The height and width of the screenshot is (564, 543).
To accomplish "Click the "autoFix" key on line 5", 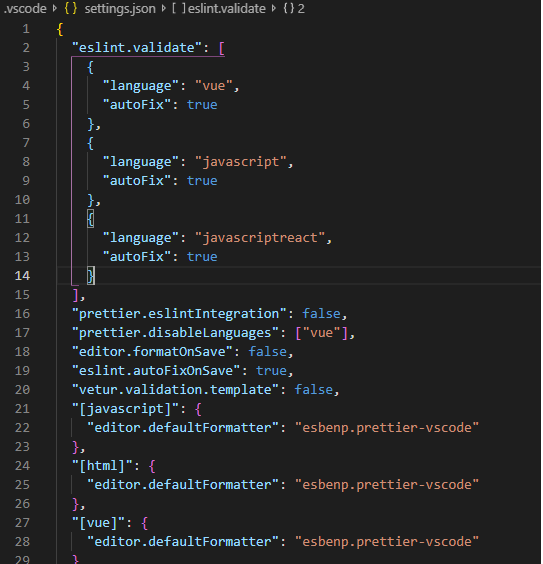I will (137, 105).
